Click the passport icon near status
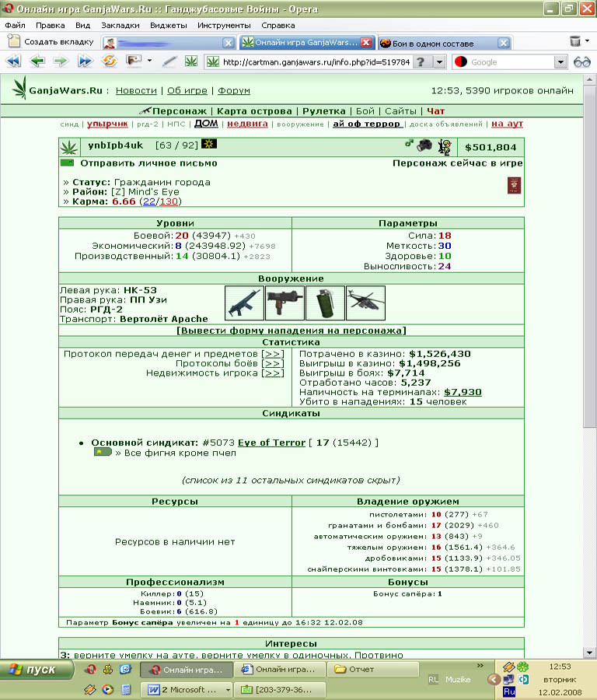 coord(515,185)
